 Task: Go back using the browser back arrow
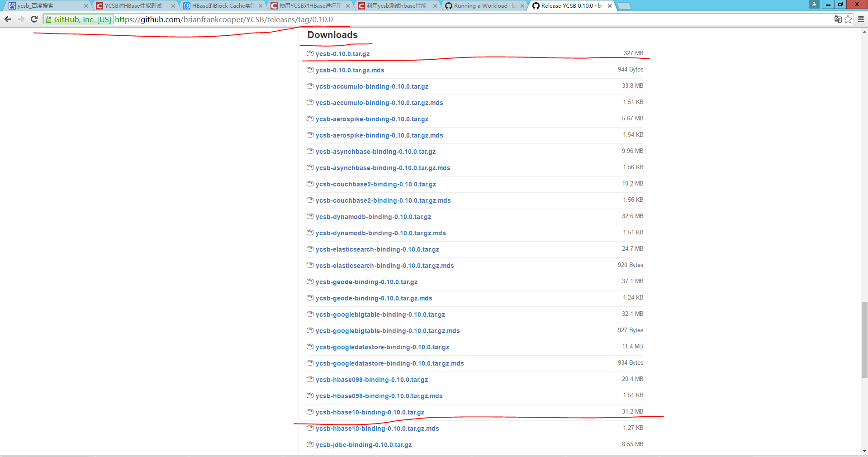[8, 19]
